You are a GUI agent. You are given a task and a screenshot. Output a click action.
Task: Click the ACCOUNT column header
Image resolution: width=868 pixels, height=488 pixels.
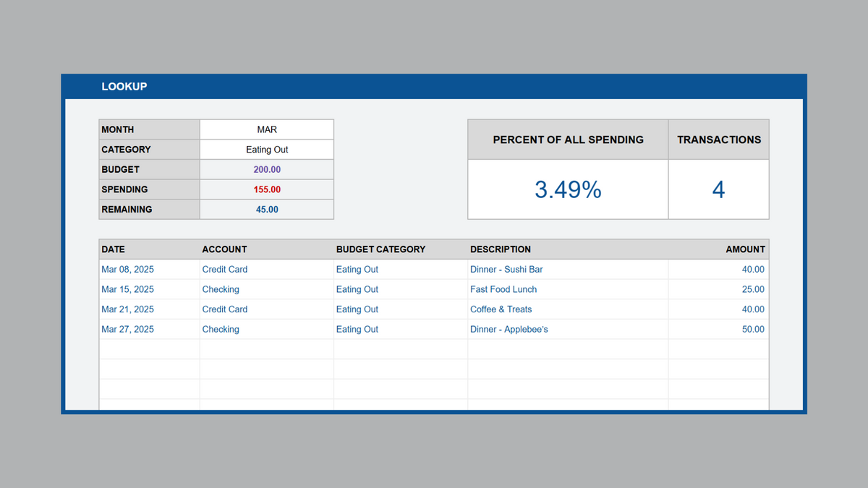267,249
